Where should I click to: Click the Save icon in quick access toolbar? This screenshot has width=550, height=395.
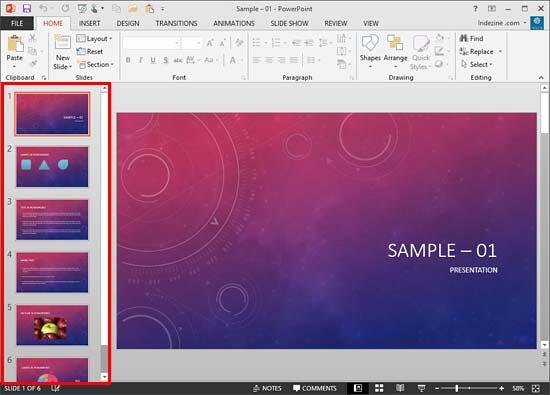click(x=27, y=8)
